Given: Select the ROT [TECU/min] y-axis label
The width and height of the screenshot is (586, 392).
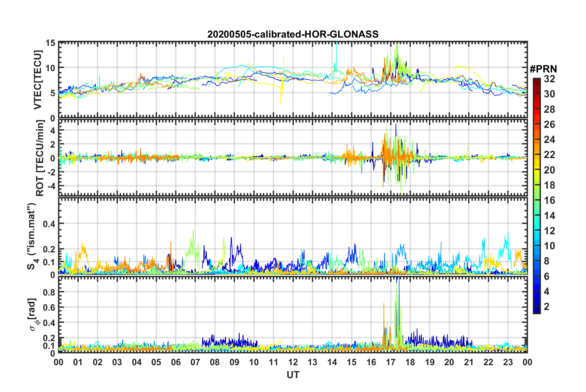Looking at the screenshot, I should click(x=40, y=158).
